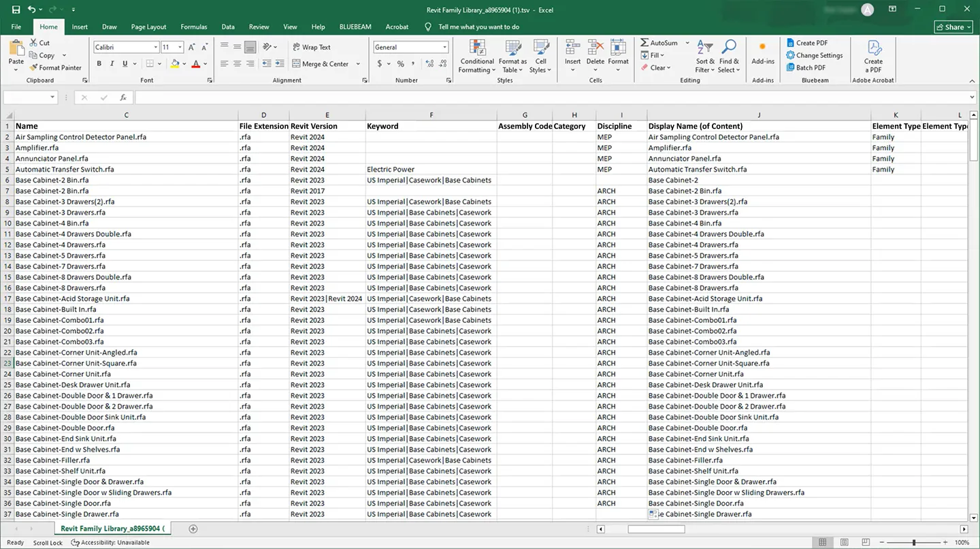The image size is (980, 549).
Task: Toggle Underline formatting
Action: point(125,64)
